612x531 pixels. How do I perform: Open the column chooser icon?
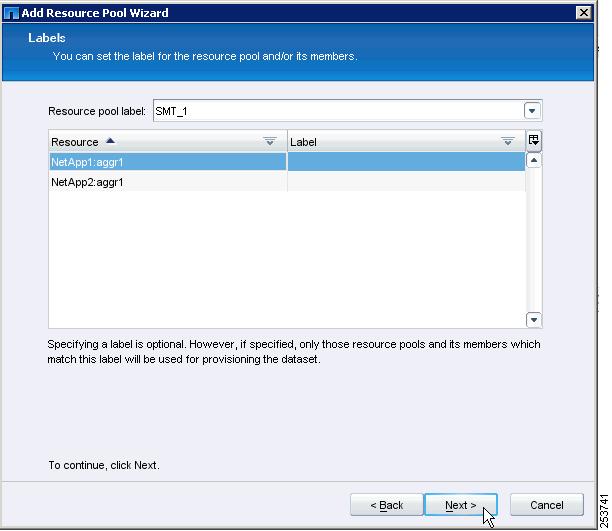[534, 140]
